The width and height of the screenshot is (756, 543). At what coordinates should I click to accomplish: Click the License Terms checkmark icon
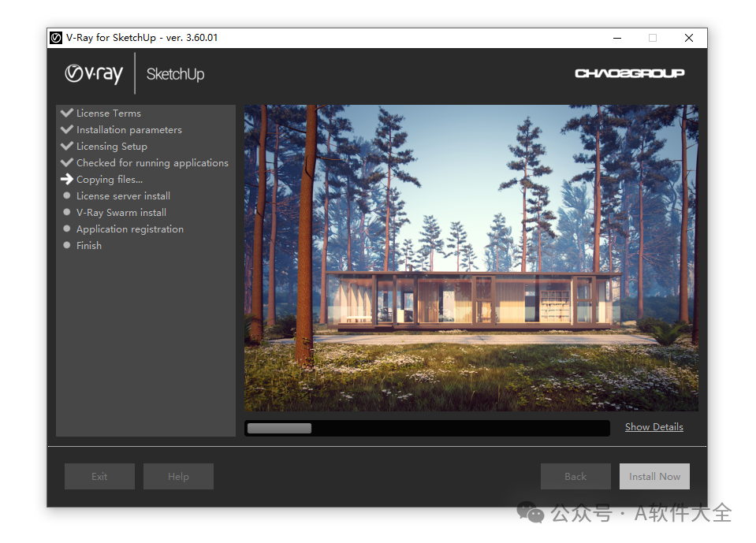click(67, 113)
